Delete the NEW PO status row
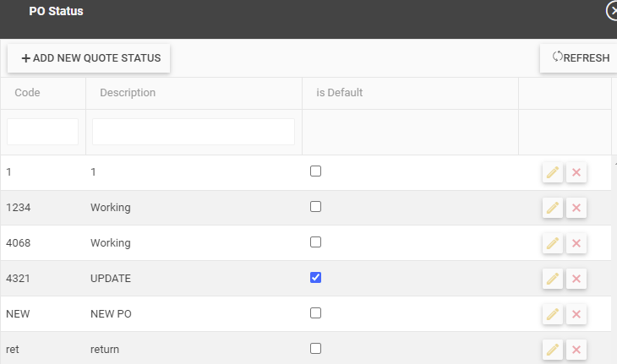This screenshot has height=364, width=617. point(576,314)
